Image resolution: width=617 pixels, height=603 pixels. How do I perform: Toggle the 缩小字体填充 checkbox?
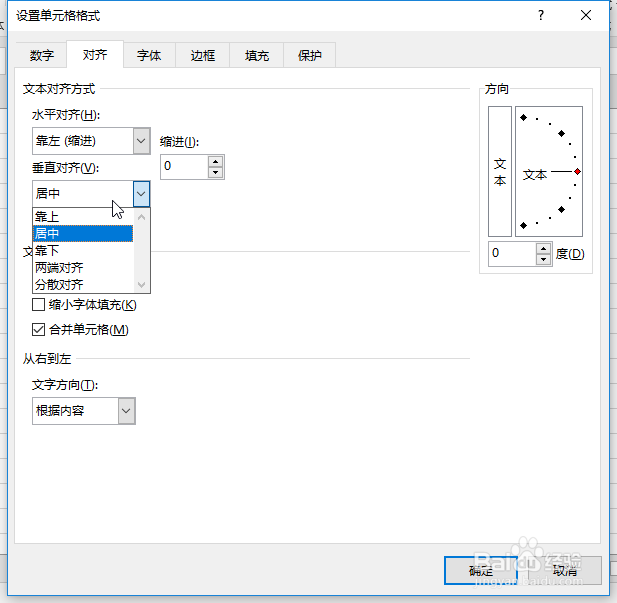click(38, 305)
